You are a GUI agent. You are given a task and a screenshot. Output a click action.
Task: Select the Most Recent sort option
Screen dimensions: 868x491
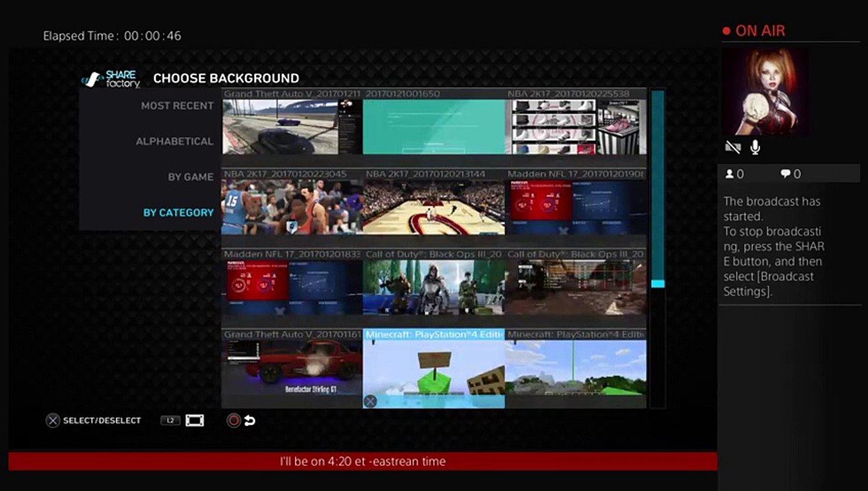click(x=177, y=106)
